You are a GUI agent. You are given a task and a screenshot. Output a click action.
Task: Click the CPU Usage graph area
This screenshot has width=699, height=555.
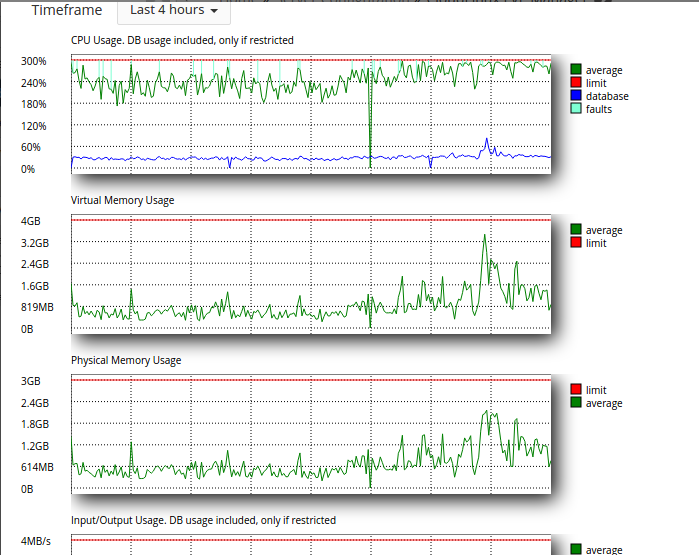pyautogui.click(x=311, y=114)
